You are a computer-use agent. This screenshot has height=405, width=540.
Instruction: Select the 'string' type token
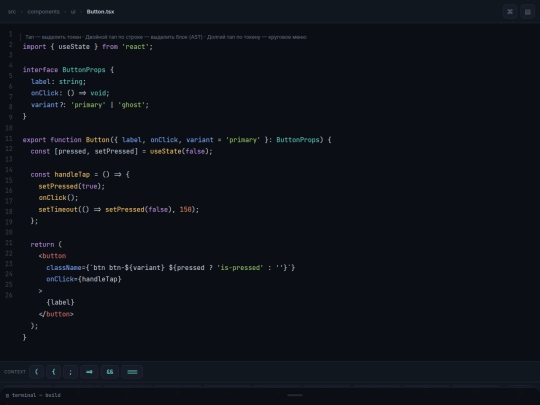pos(71,81)
